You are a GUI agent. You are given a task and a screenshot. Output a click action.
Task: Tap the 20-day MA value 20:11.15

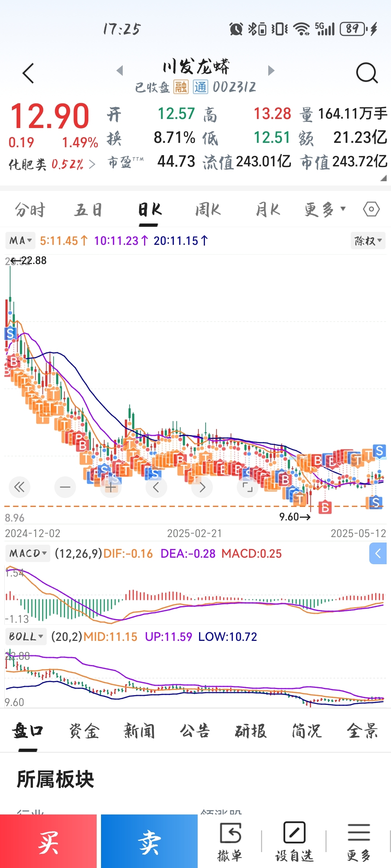point(181,241)
